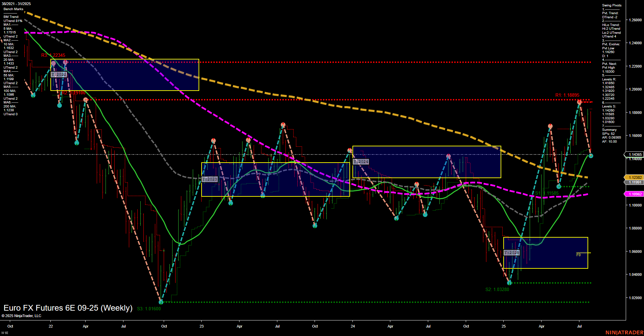The height and width of the screenshot is (336, 644).
Task: Select the S2: 1.03280 support label on chart
Action: 497,289
